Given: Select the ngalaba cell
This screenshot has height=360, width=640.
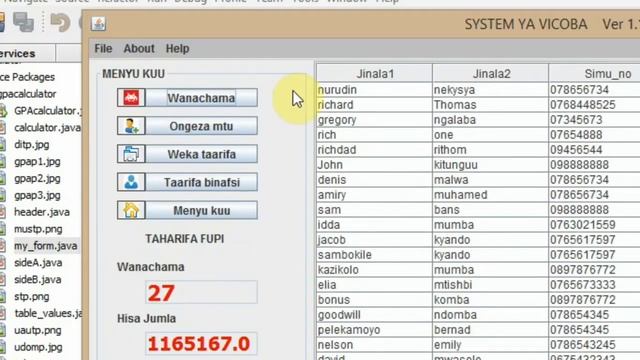Looking at the screenshot, I should click(491, 120).
